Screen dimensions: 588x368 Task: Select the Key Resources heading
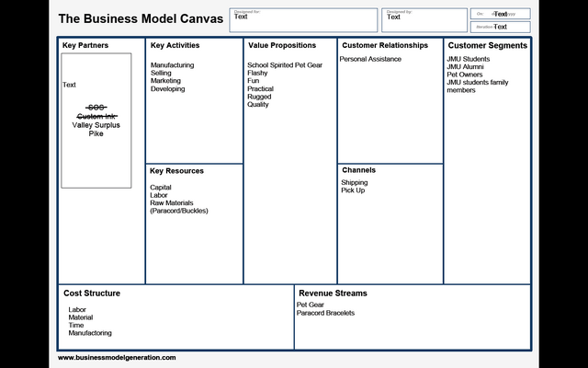(176, 171)
